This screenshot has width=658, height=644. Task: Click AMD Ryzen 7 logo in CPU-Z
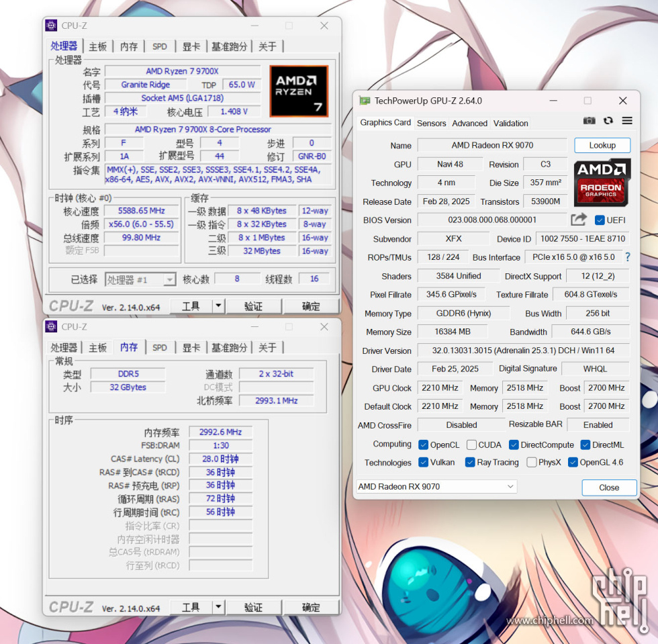[299, 91]
